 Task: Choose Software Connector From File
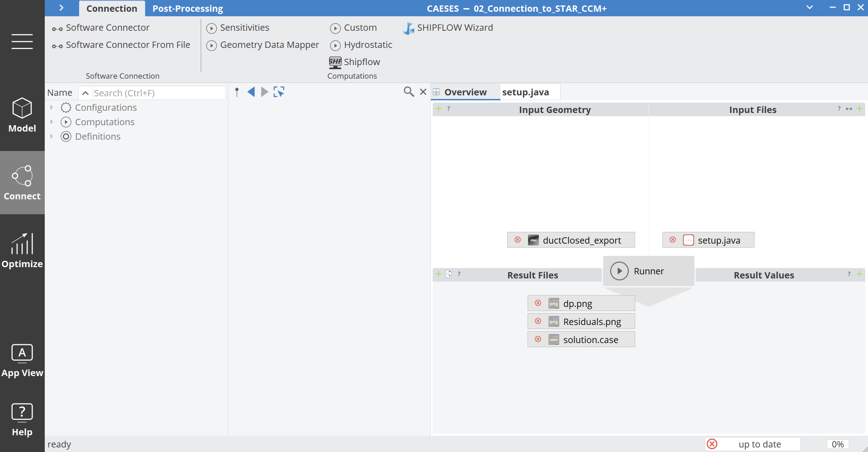pyautogui.click(x=121, y=45)
